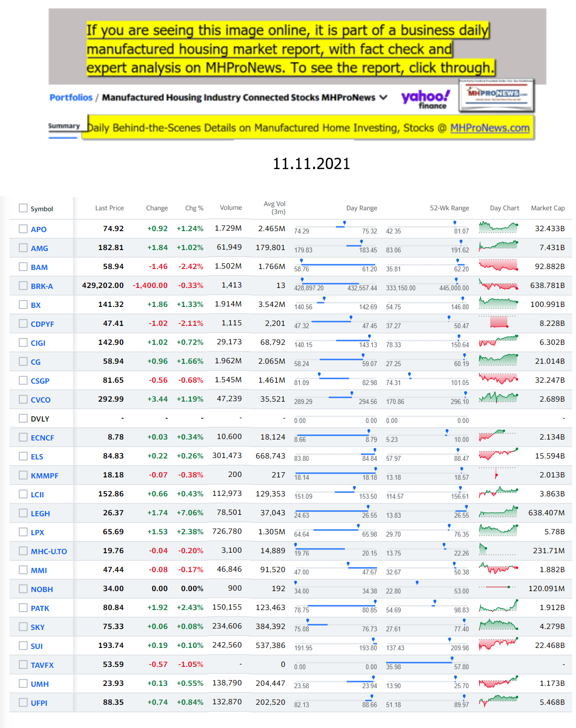The width and height of the screenshot is (576, 728).
Task: Select the Summary tab
Action: 64,126
